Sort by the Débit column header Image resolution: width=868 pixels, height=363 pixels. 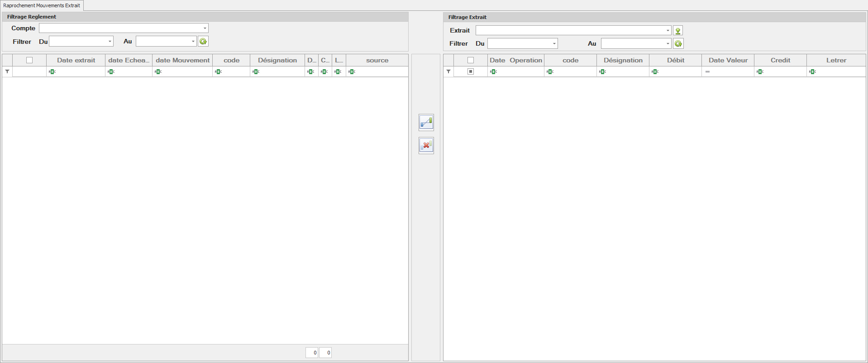pos(675,60)
